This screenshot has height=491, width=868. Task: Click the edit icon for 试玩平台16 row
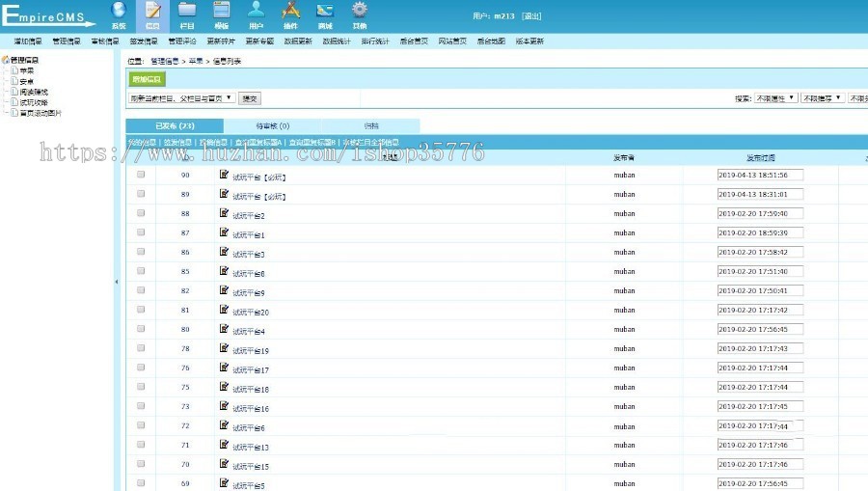tap(224, 406)
